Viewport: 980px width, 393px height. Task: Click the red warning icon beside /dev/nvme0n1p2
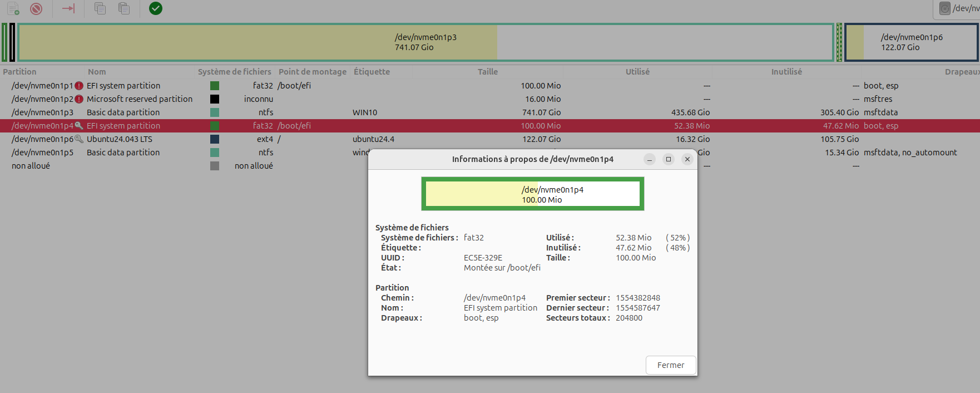pyautogui.click(x=79, y=99)
